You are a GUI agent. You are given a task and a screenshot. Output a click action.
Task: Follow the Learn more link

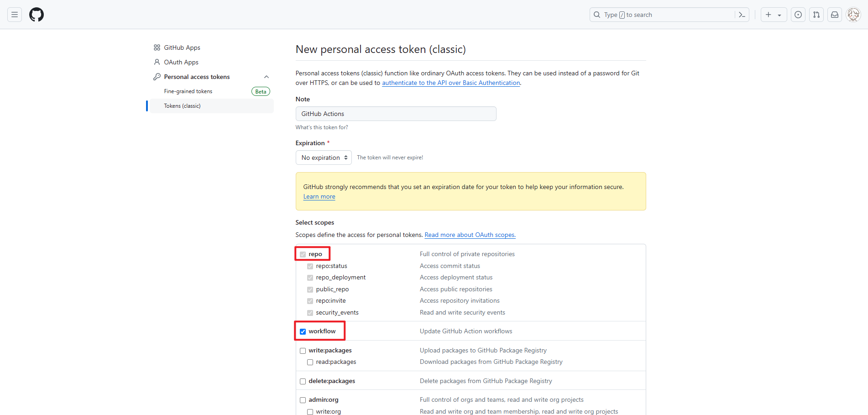coord(319,196)
